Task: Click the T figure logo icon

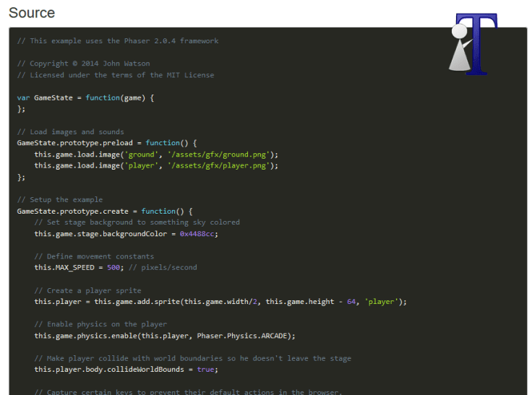Action: pyautogui.click(x=473, y=44)
